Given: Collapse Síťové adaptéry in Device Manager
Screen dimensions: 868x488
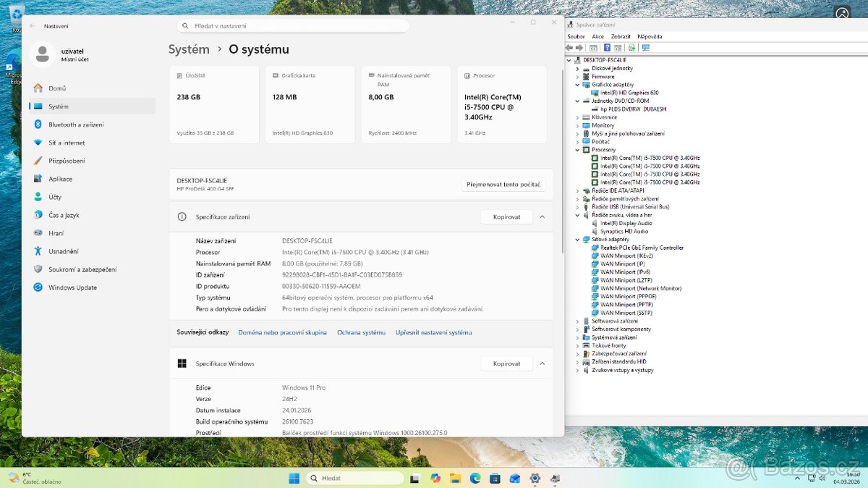Looking at the screenshot, I should coord(577,239).
